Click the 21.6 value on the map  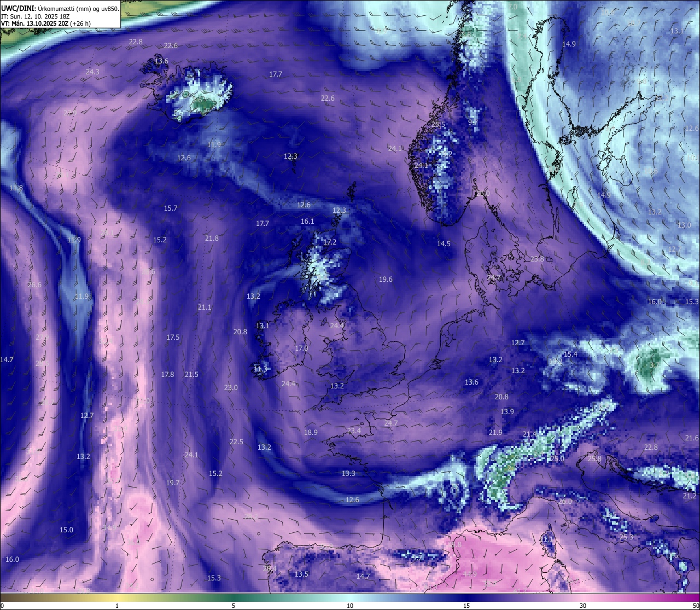coord(692,438)
